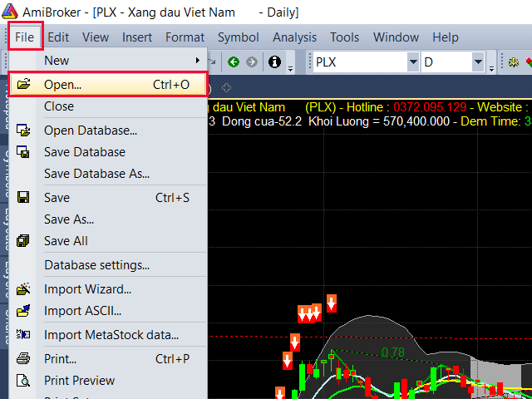
Task: Click the gray forward arrow button
Action: click(x=252, y=62)
